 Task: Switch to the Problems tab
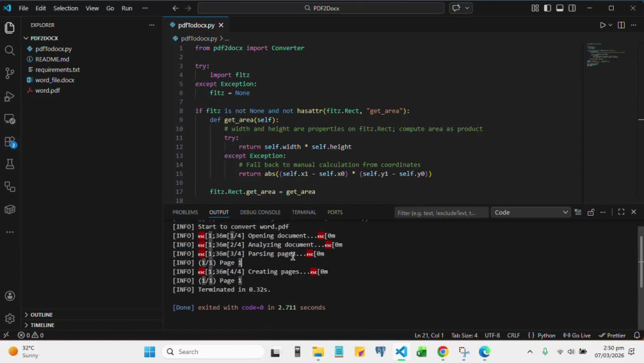coord(185,212)
